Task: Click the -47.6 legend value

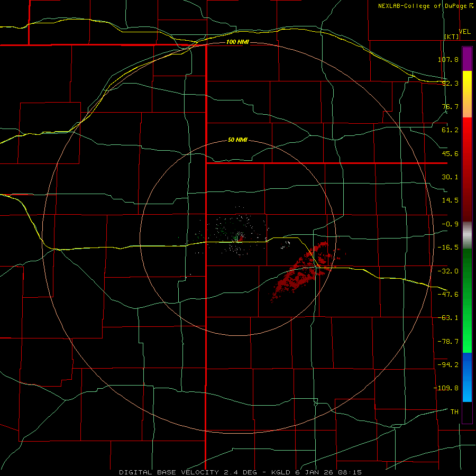Action: 448,295
